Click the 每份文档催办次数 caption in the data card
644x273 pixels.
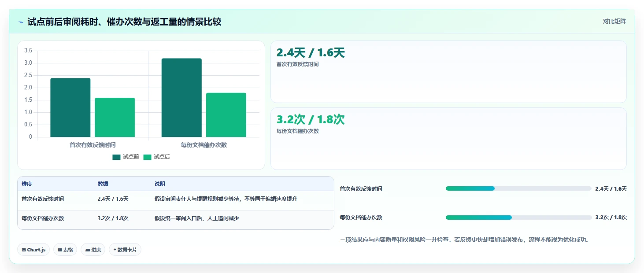297,131
